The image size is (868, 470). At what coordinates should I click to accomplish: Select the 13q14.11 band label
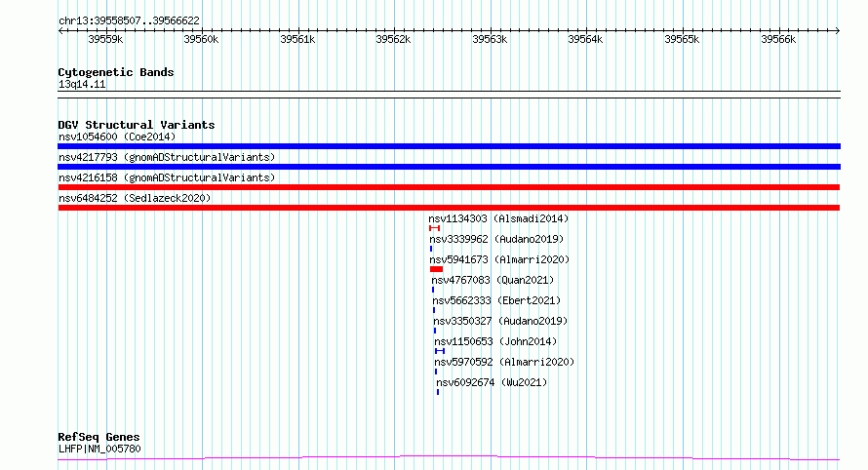82,84
